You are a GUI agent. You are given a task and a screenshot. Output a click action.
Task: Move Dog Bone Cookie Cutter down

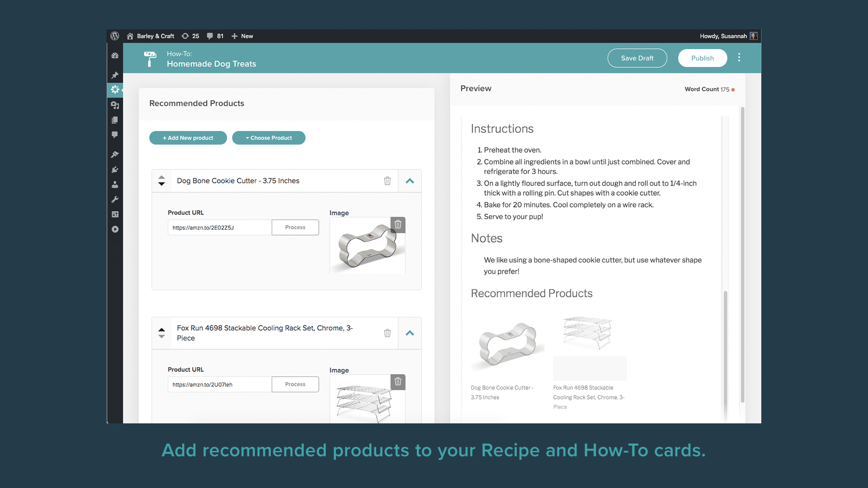tap(161, 184)
